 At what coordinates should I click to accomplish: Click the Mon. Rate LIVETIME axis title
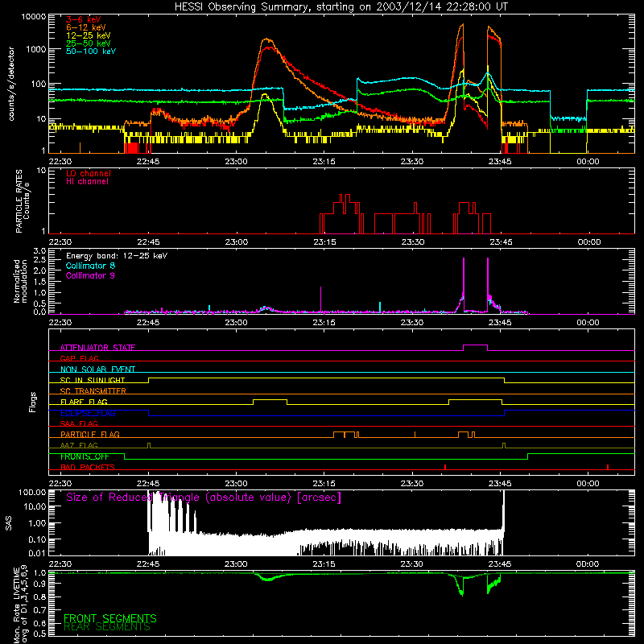[x=21, y=605]
